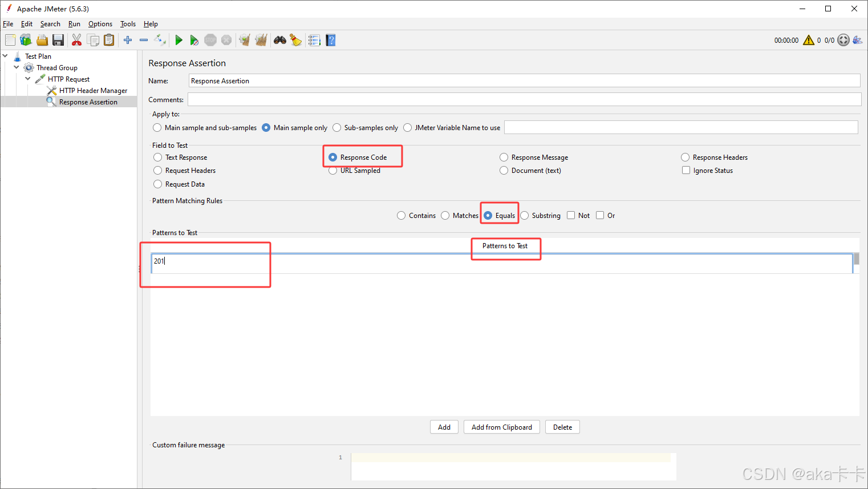Click the Clear All double broom icon
Viewport: 868px width, 489px height.
point(261,40)
